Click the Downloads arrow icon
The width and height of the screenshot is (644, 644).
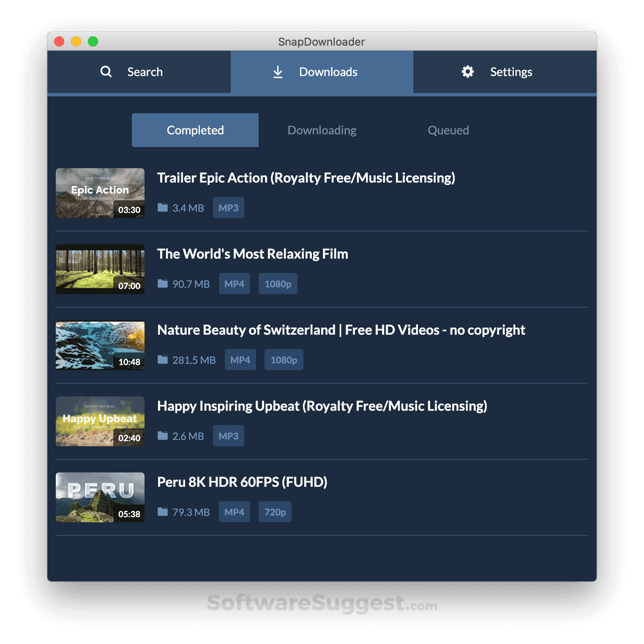(277, 71)
